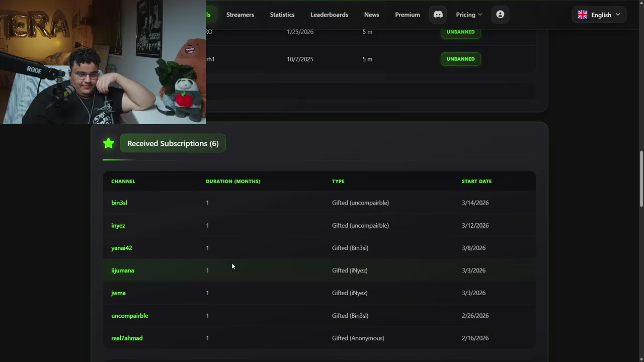Navigate to the News page
This screenshot has height=362, width=644.
[x=372, y=15]
